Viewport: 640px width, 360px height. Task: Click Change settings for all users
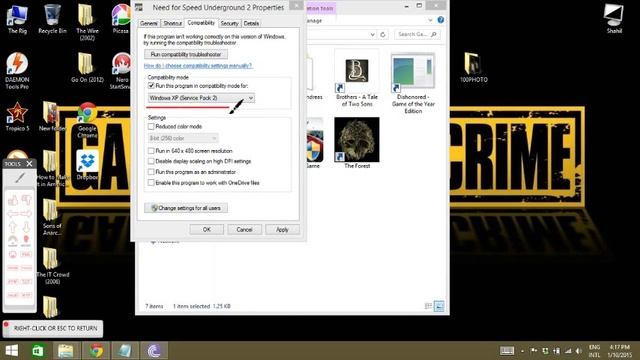click(x=186, y=208)
